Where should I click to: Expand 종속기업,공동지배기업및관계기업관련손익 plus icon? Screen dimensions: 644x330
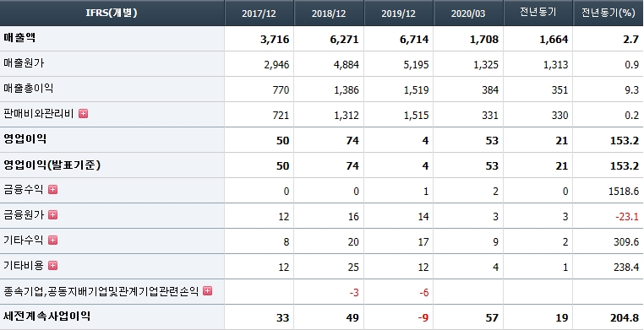(x=208, y=291)
